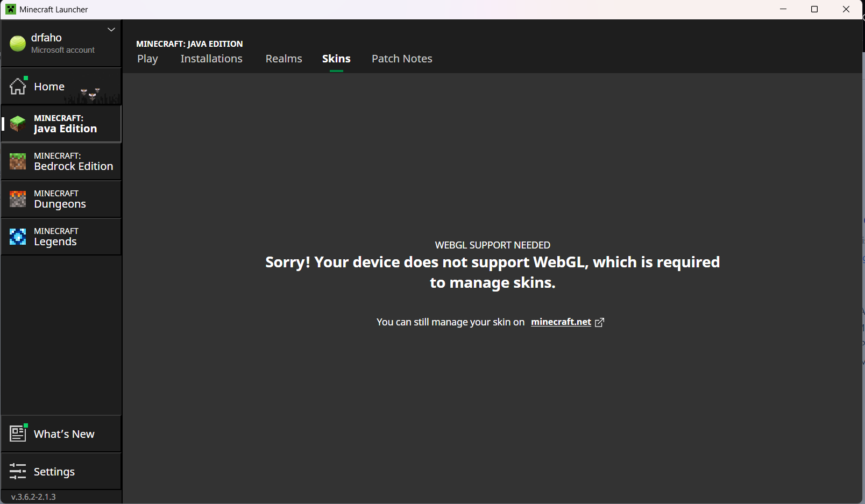This screenshot has width=865, height=504.
Task: Click the Minecraft Launcher creeper title icon
Action: click(x=11, y=9)
